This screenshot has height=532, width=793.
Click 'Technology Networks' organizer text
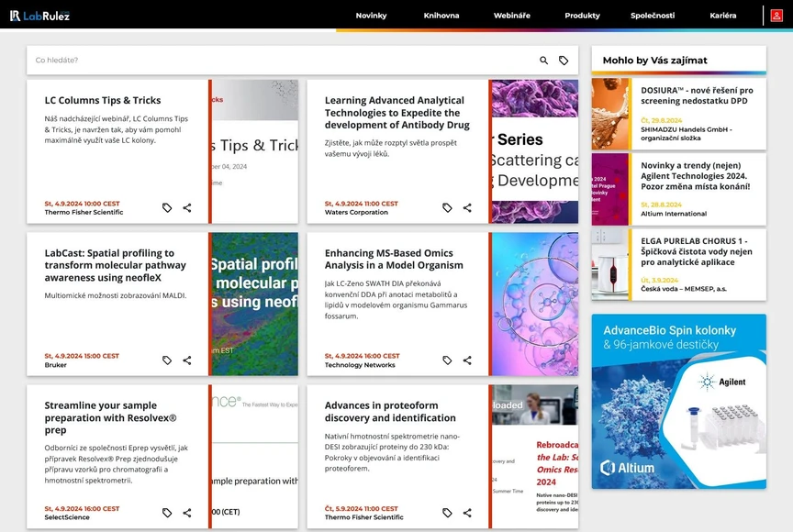[x=360, y=365]
